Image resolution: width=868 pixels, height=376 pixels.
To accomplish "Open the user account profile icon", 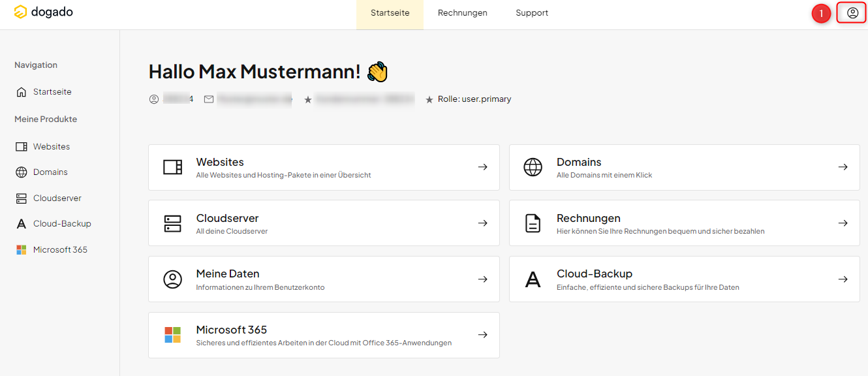I will pyautogui.click(x=852, y=13).
